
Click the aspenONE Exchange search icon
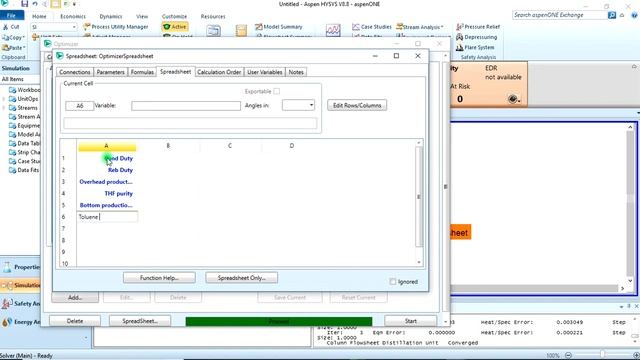click(x=611, y=15)
